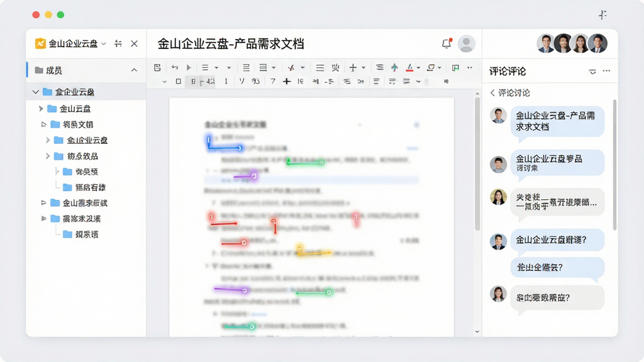This screenshot has width=644, height=362.
Task: Click the 评论评论 panel title
Action: tap(508, 72)
